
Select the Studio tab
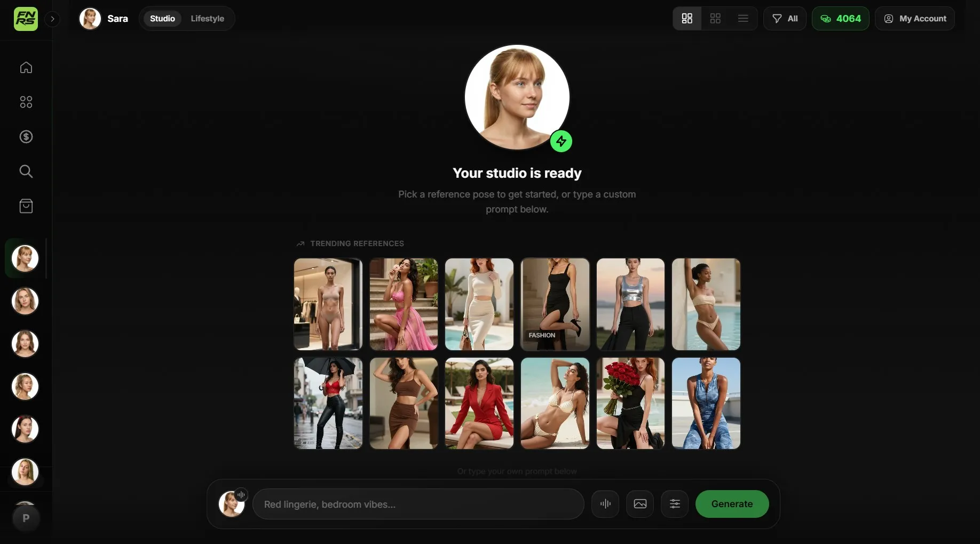coord(162,19)
